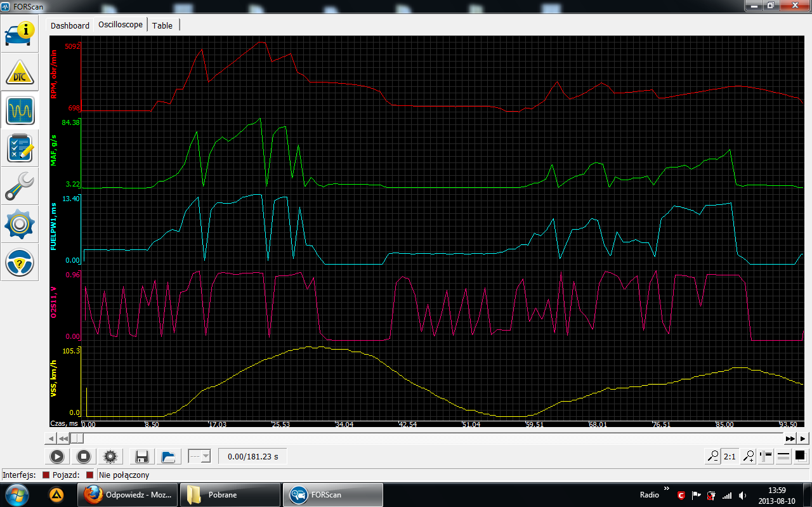The image size is (812, 507).
Task: Open a saved log file with folder icon
Action: pyautogui.click(x=167, y=456)
